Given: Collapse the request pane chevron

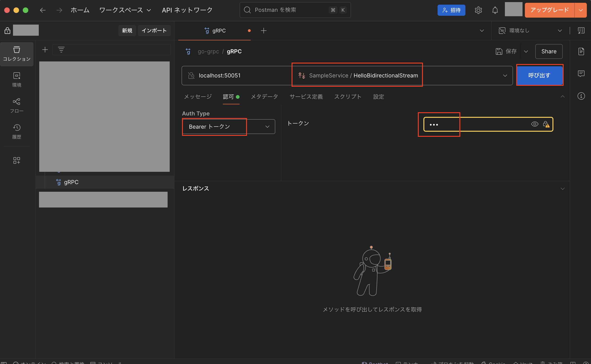Looking at the screenshot, I should [562, 96].
